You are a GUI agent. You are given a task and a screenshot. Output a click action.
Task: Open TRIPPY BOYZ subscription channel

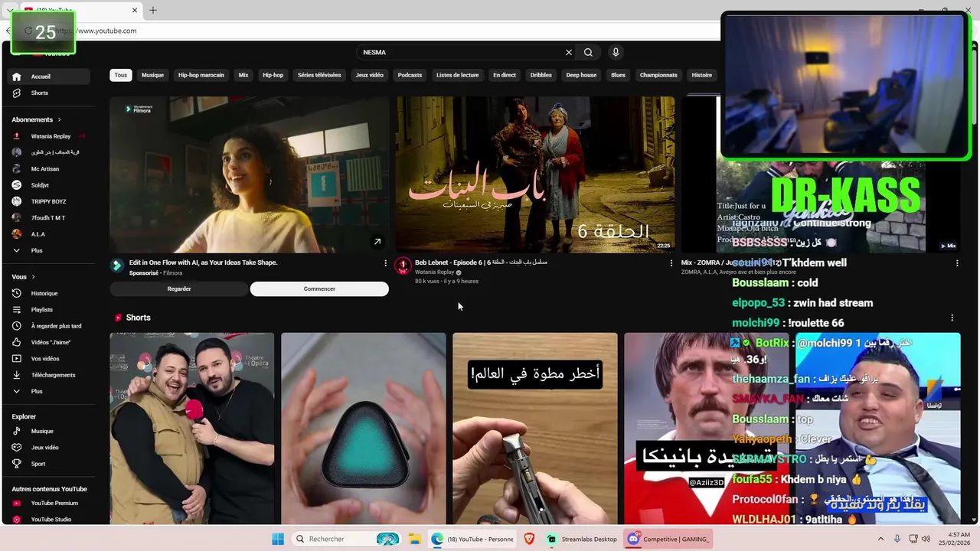(x=49, y=201)
